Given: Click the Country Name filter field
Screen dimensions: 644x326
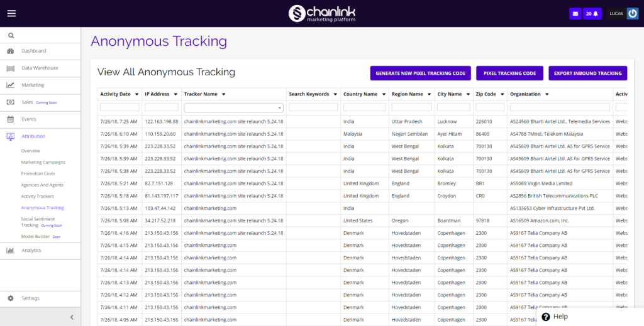Looking at the screenshot, I should point(364,107).
